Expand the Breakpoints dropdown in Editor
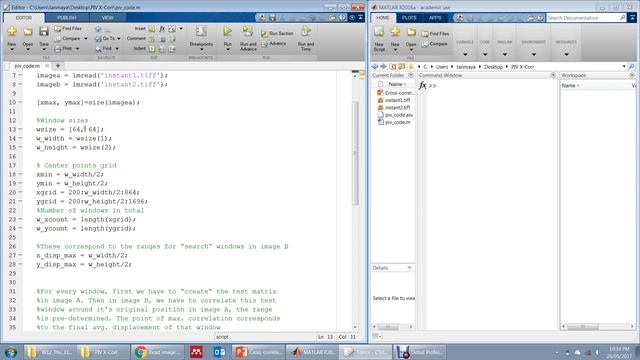The image size is (640, 360). (x=201, y=50)
